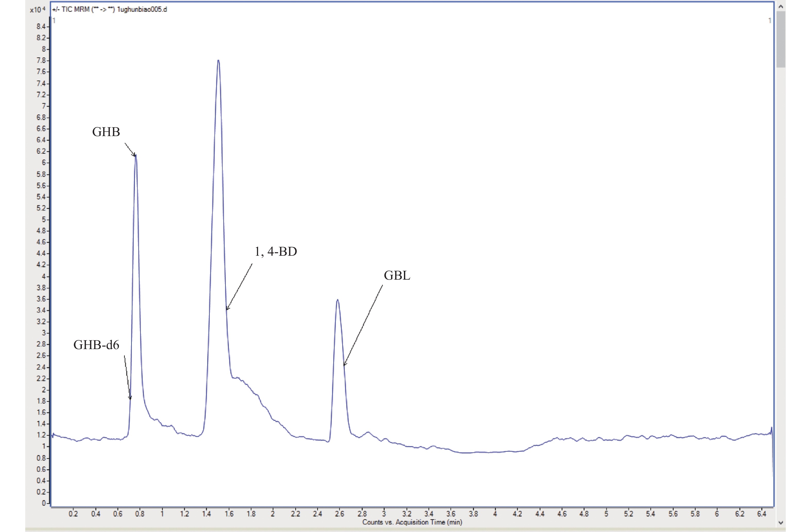Click the 0 tick on y-axis
811x532 pixels.
click(44, 503)
